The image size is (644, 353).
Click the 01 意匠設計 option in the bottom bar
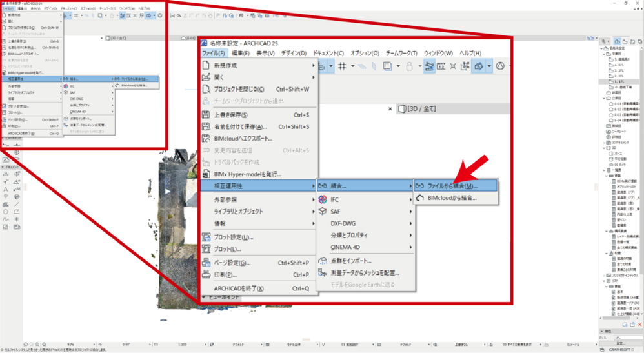click(348, 345)
